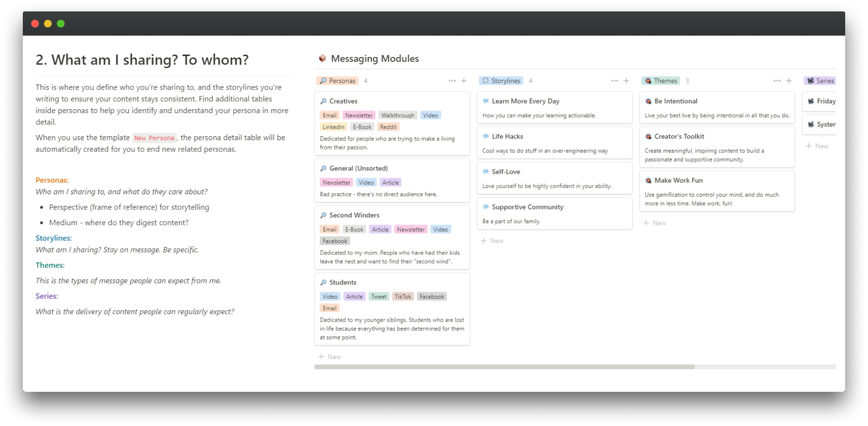The width and height of the screenshot is (868, 426).
Task: Open the three-dot menu for Personas column
Action: 452,81
